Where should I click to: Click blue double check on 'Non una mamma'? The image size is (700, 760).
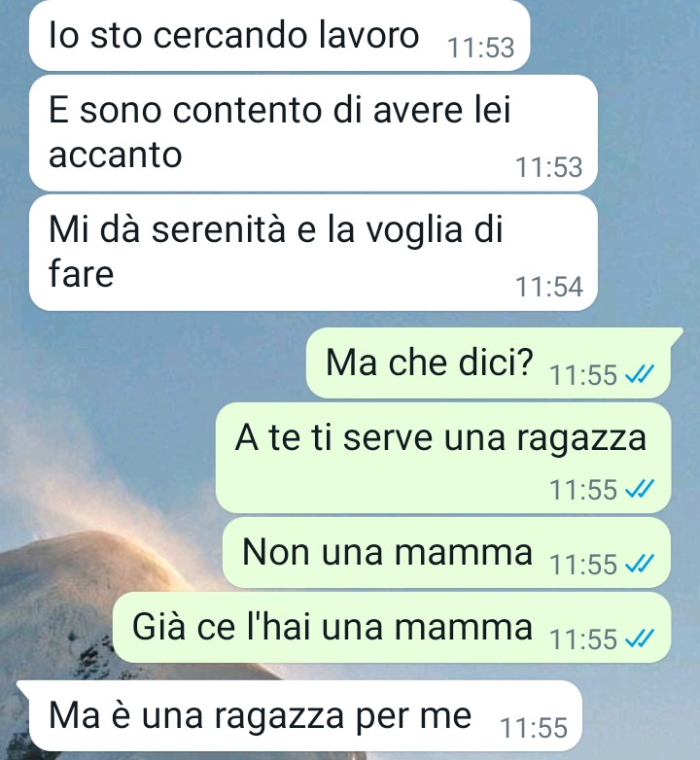(640, 564)
